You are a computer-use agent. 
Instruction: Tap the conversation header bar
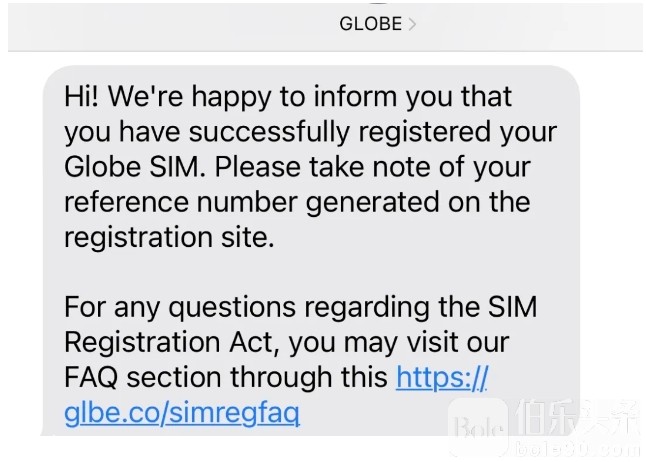click(x=325, y=26)
